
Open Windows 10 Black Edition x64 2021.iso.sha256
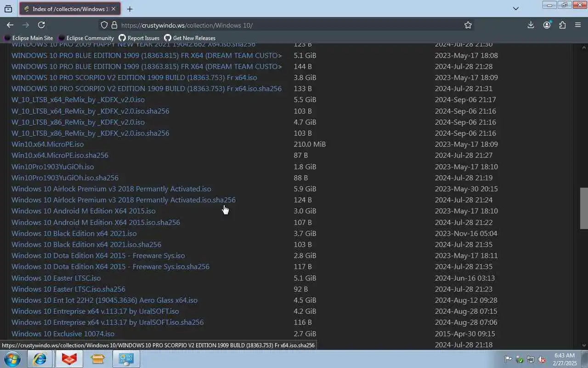tap(86, 245)
